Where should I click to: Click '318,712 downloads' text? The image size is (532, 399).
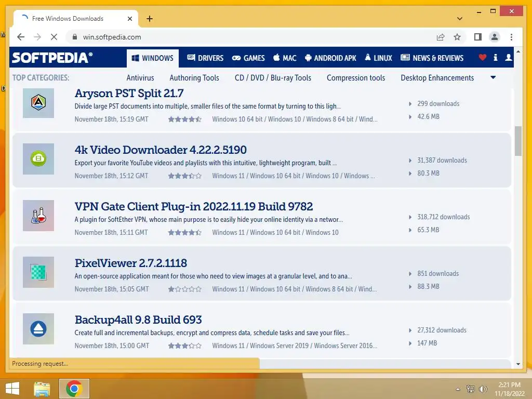pyautogui.click(x=444, y=217)
